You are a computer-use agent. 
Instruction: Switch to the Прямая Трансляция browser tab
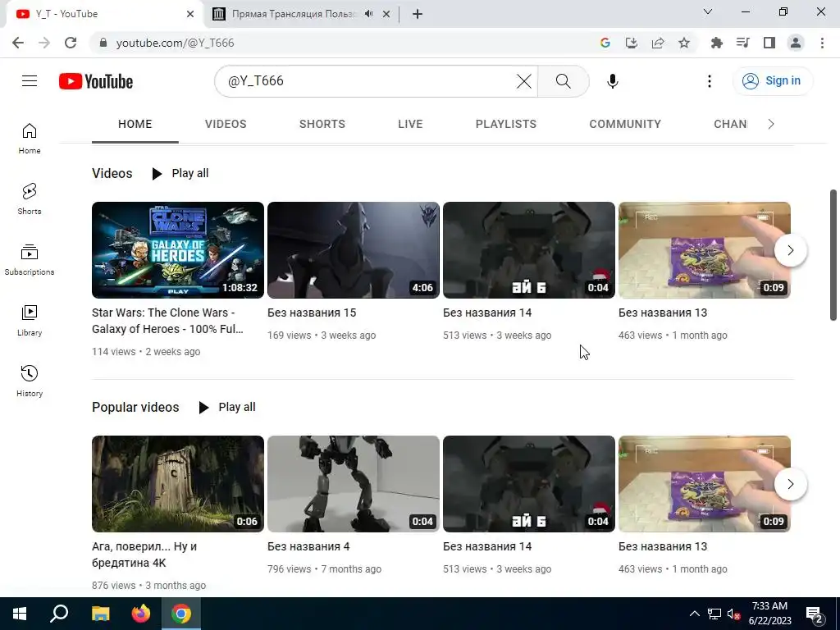tap(294, 14)
